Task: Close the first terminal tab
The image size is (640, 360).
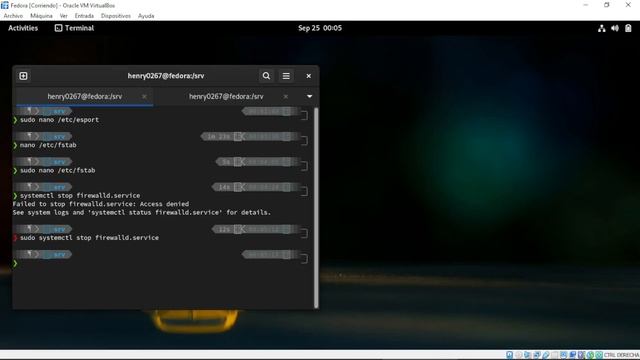Action: (x=144, y=97)
